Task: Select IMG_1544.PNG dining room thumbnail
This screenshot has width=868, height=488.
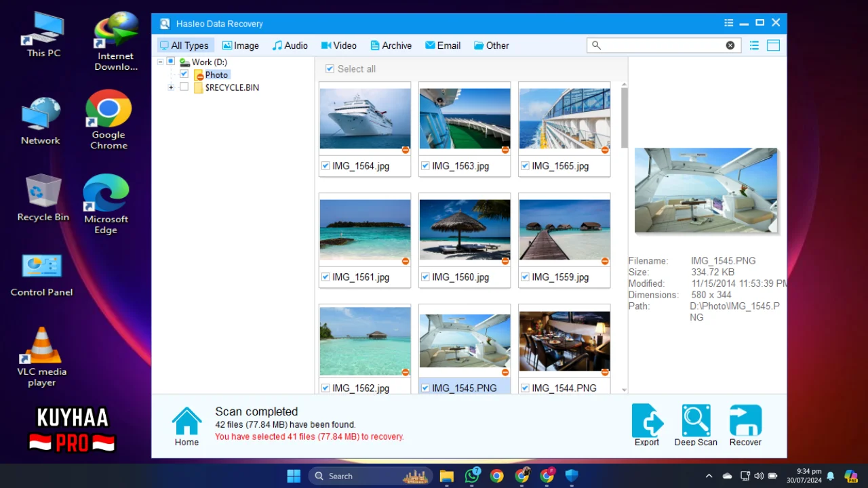Action: coord(564,341)
